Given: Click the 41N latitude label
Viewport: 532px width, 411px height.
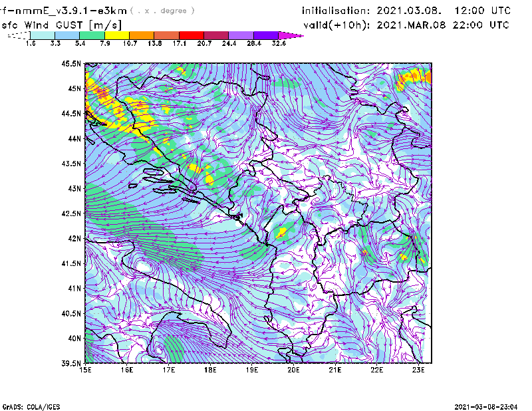Looking at the screenshot, I should pyautogui.click(x=74, y=289).
